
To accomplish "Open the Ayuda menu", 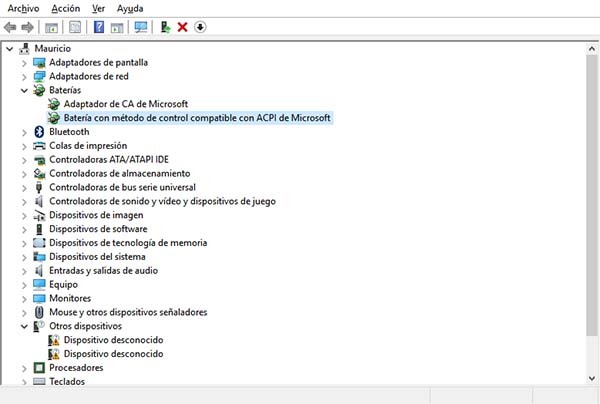I will [130, 8].
